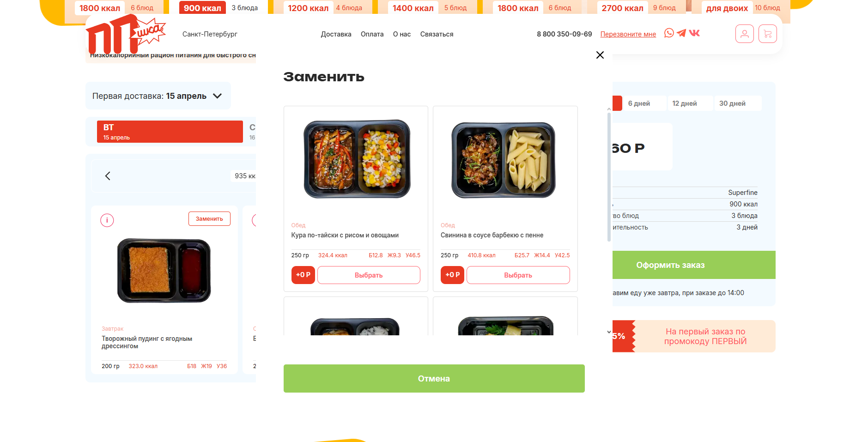
Task: Expand Первая доставка date dropdown
Action: [158, 96]
